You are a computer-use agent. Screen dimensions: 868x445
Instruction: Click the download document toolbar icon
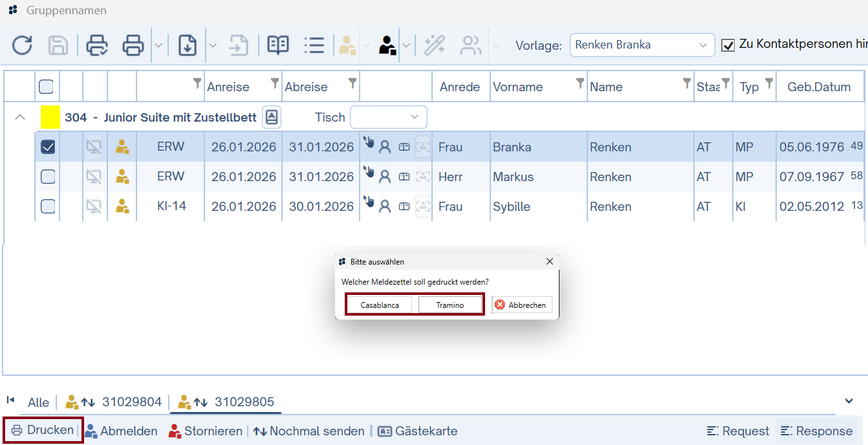[188, 45]
